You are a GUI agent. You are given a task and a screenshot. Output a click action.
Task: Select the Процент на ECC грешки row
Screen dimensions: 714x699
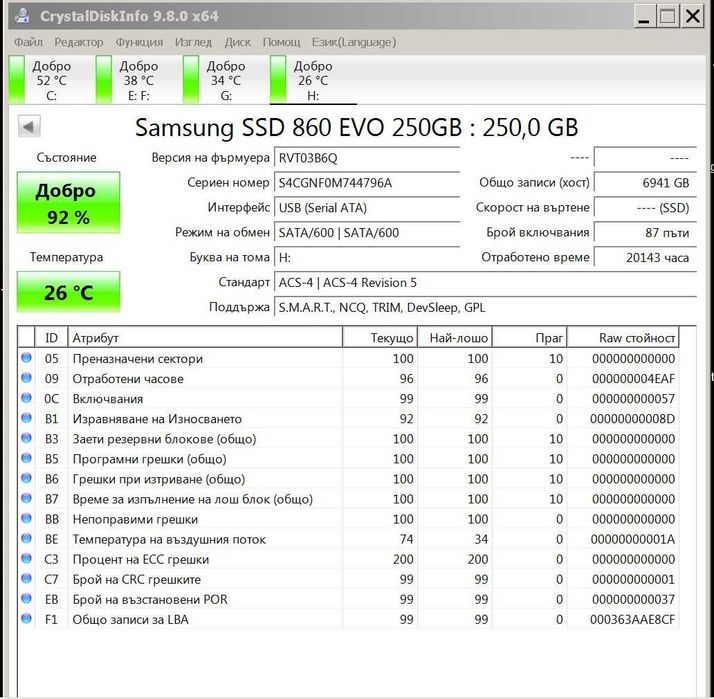point(348,560)
